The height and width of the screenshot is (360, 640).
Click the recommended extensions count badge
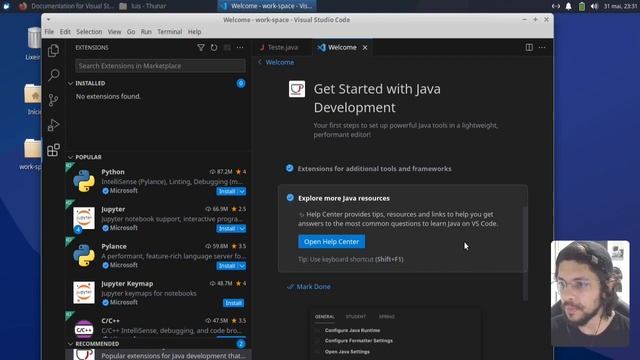point(241,344)
